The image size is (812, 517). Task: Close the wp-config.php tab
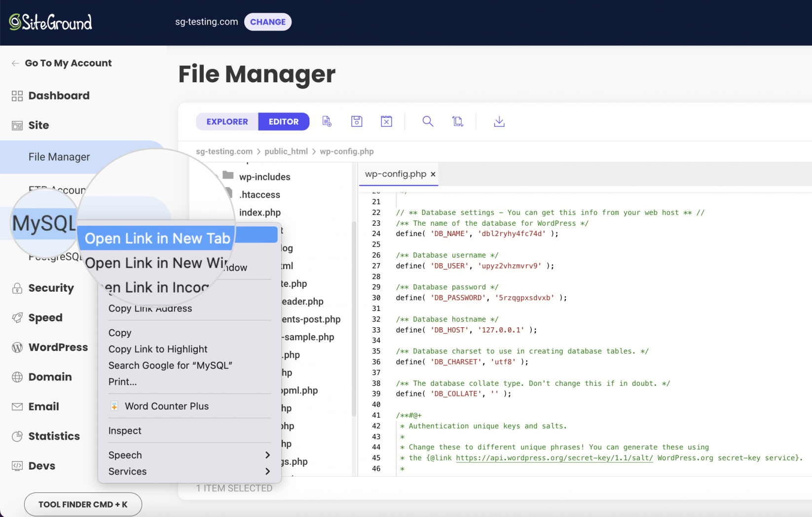tap(433, 174)
